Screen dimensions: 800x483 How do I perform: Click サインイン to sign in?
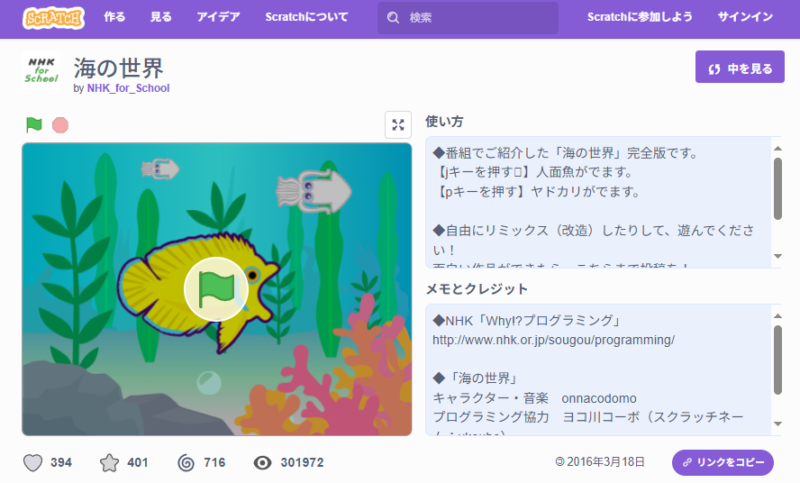(x=745, y=17)
